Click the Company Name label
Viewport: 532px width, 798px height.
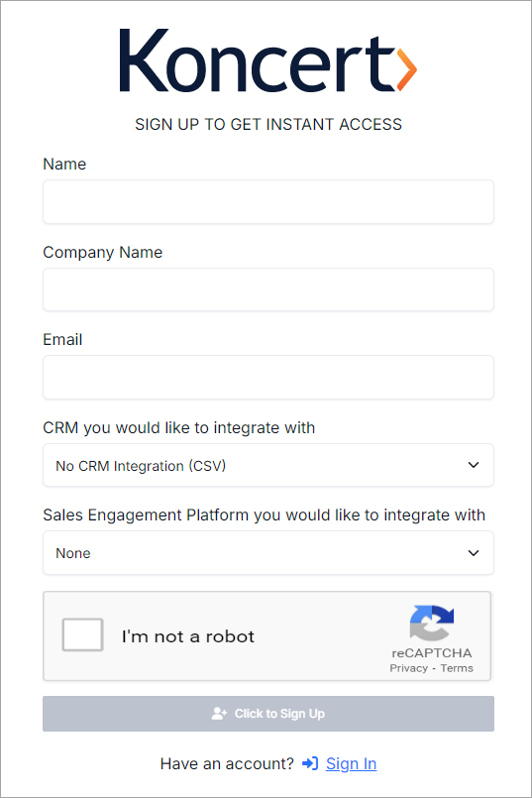102,253
